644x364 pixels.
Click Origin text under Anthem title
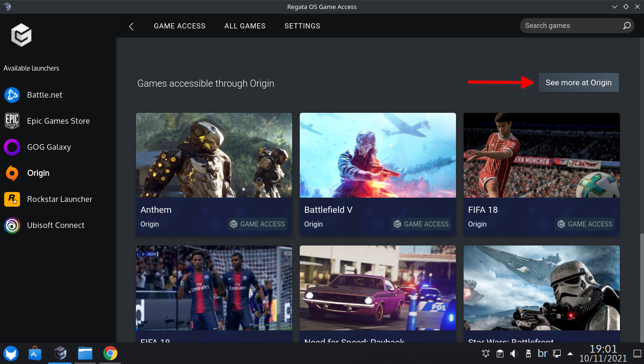click(x=150, y=224)
